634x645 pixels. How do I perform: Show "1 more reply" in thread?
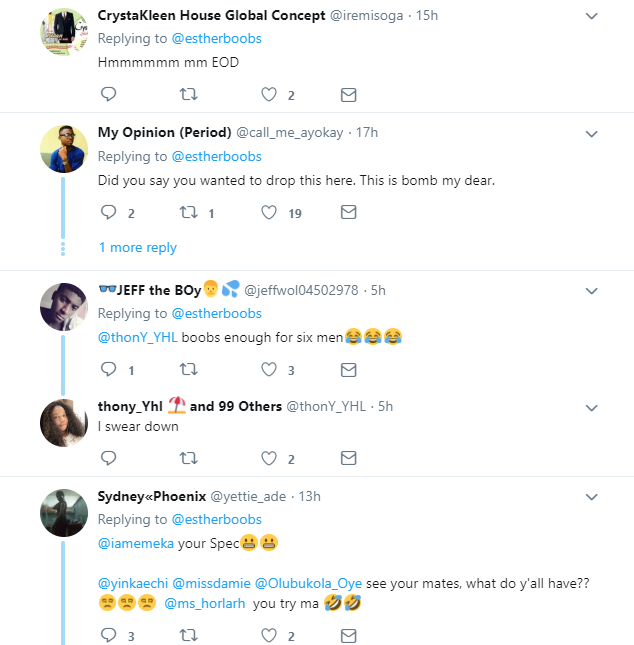[137, 247]
